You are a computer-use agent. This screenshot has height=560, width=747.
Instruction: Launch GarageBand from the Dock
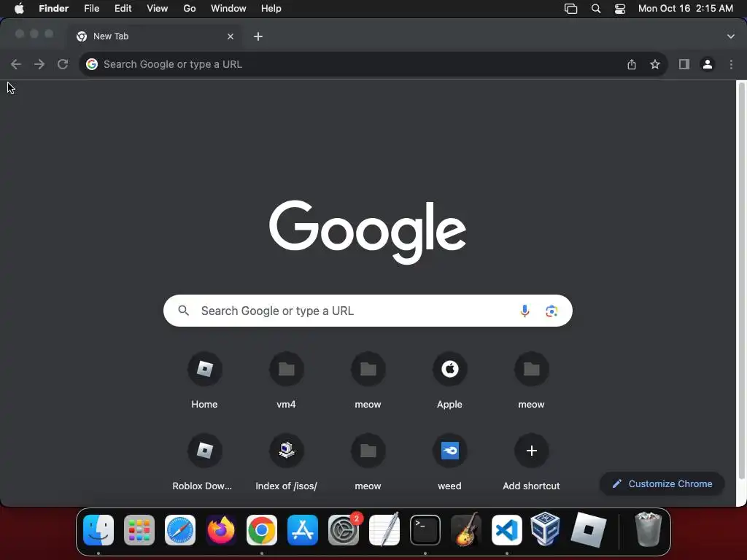pos(466,530)
